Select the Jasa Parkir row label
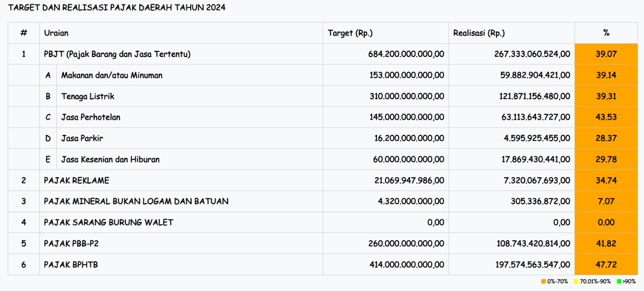 tap(82, 138)
